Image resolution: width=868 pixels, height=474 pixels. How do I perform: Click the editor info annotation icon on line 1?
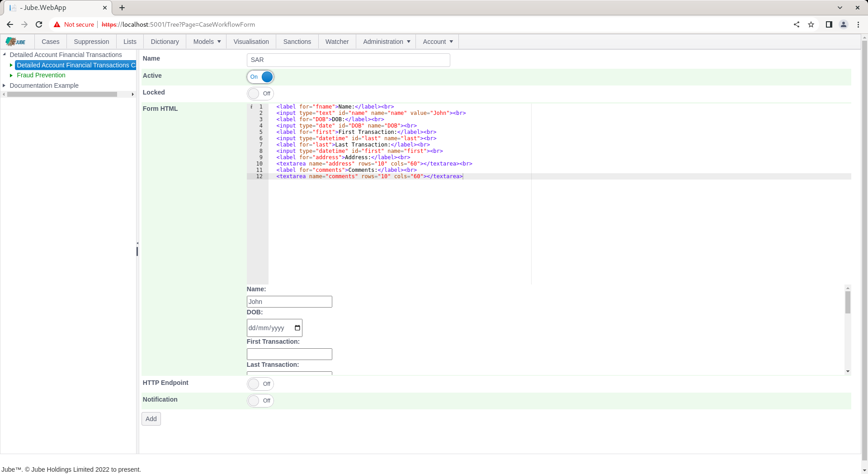(251, 107)
